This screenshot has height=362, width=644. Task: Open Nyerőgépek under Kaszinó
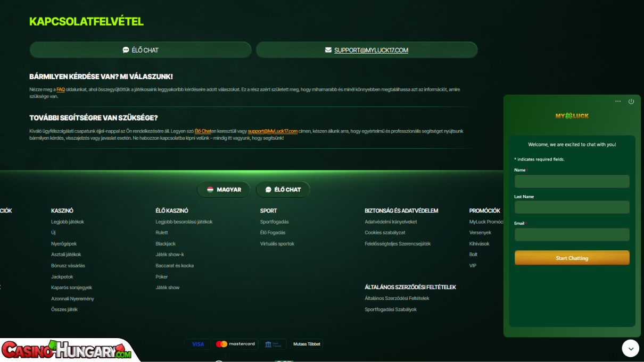(64, 244)
